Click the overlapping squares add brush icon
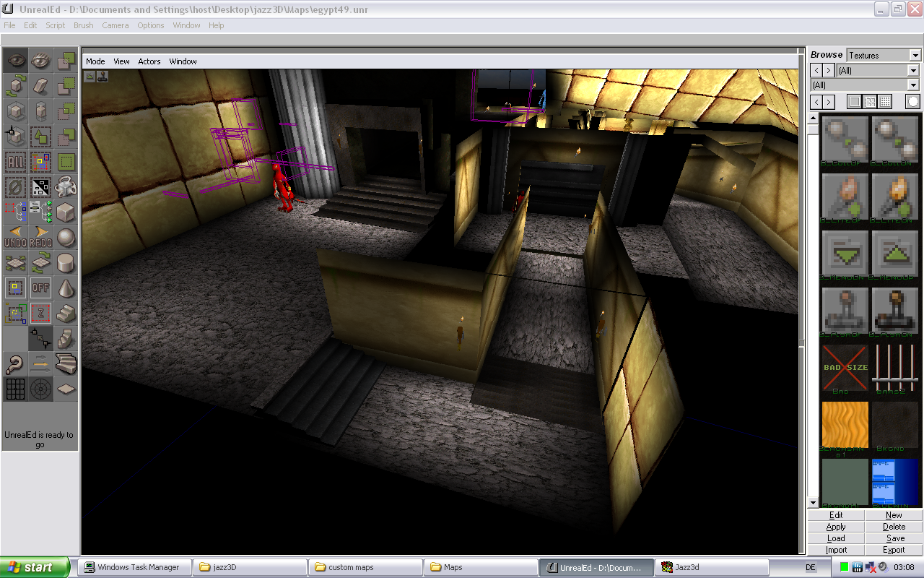This screenshot has width=924, height=578. (x=66, y=61)
